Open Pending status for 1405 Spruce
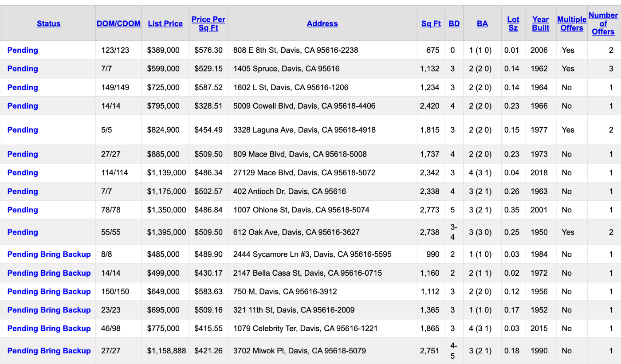The width and height of the screenshot is (621, 364). click(x=23, y=69)
